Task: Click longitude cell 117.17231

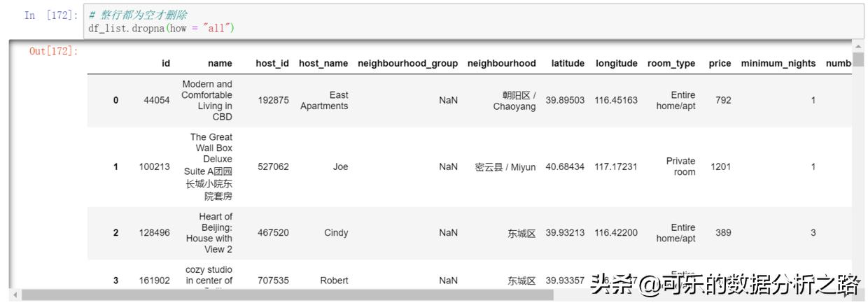Action: (x=616, y=166)
